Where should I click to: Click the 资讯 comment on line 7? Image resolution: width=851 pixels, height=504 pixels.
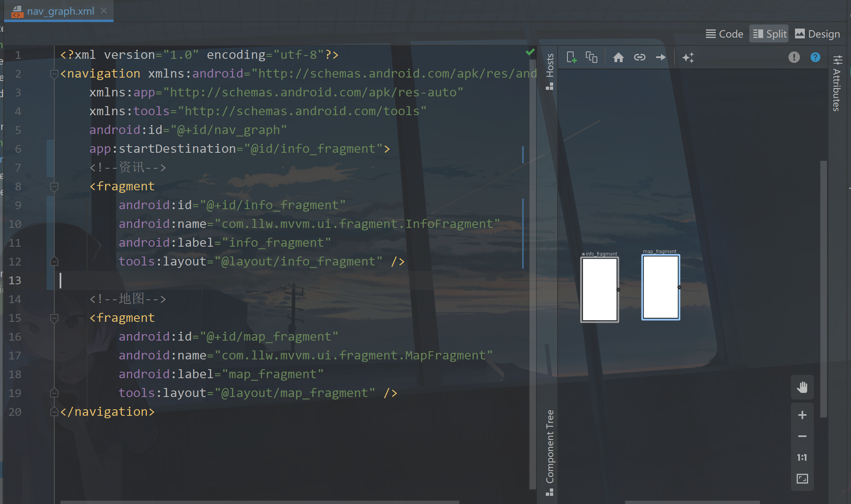[x=127, y=167]
